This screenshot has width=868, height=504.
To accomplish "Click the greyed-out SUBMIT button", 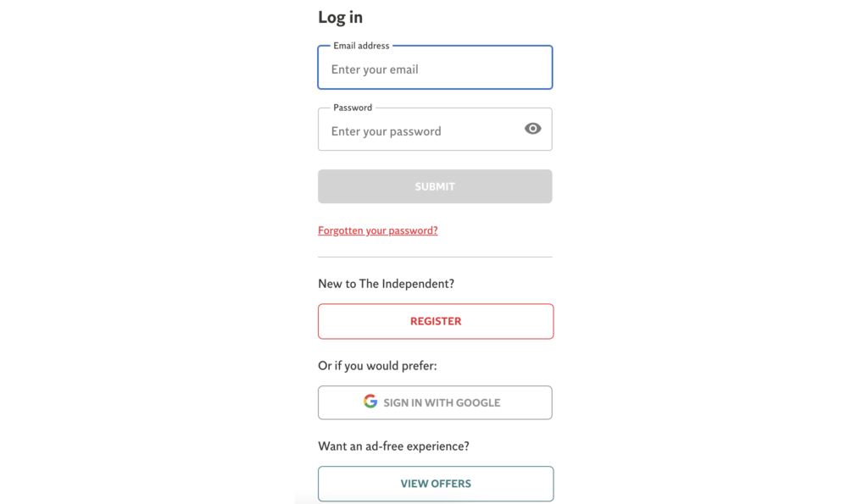I will (x=435, y=186).
